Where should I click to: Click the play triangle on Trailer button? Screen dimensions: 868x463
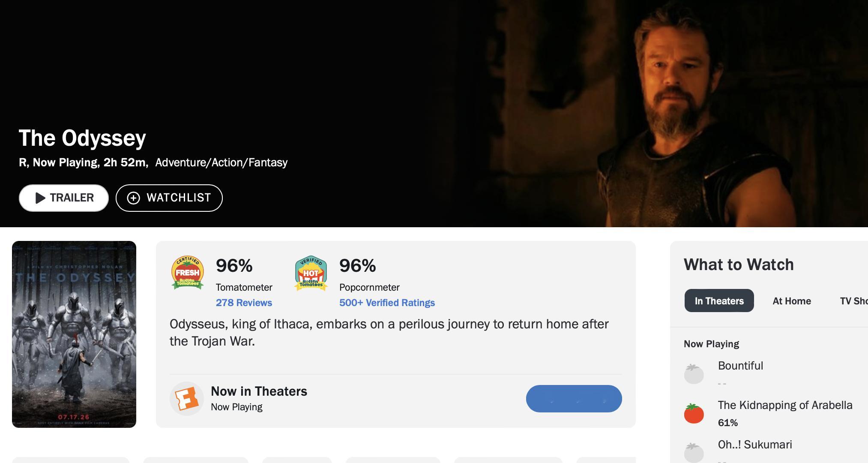point(40,198)
